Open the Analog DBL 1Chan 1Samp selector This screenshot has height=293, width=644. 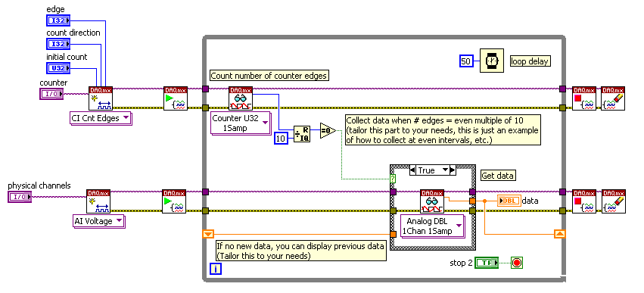tap(432, 226)
